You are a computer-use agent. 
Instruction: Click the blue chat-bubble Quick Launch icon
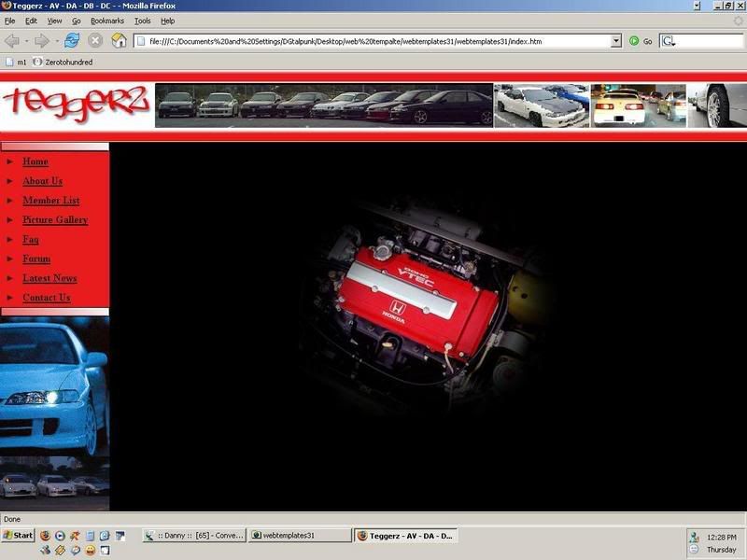tap(75, 551)
